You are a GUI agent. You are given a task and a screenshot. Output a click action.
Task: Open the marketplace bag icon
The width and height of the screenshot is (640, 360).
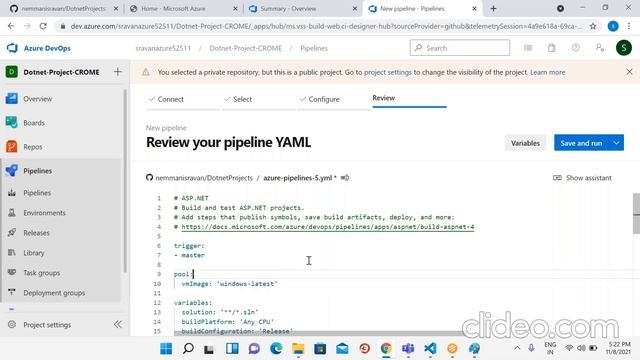(x=551, y=48)
